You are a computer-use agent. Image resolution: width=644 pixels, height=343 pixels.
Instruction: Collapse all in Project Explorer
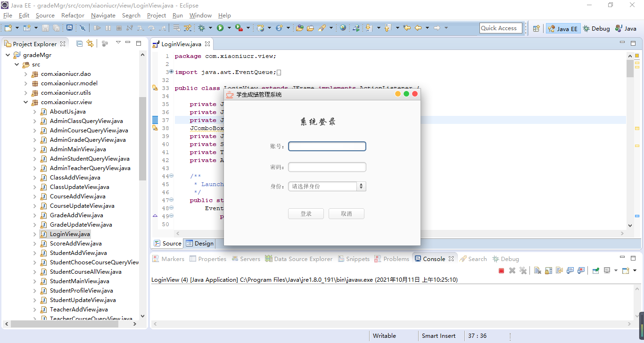click(79, 43)
